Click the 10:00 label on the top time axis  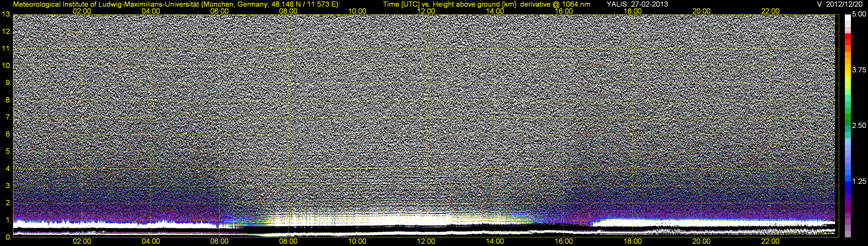click(x=357, y=11)
